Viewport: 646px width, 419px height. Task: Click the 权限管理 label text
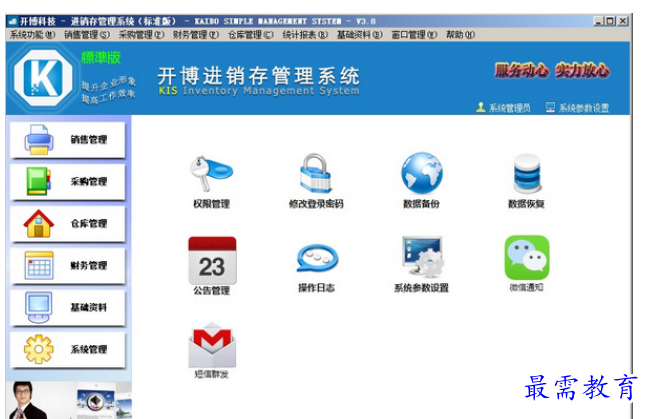click(x=211, y=204)
